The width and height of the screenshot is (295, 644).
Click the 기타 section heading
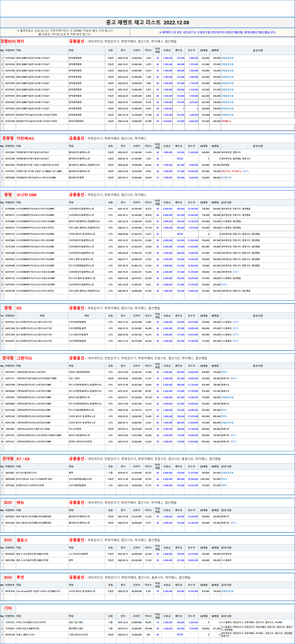click(8, 608)
